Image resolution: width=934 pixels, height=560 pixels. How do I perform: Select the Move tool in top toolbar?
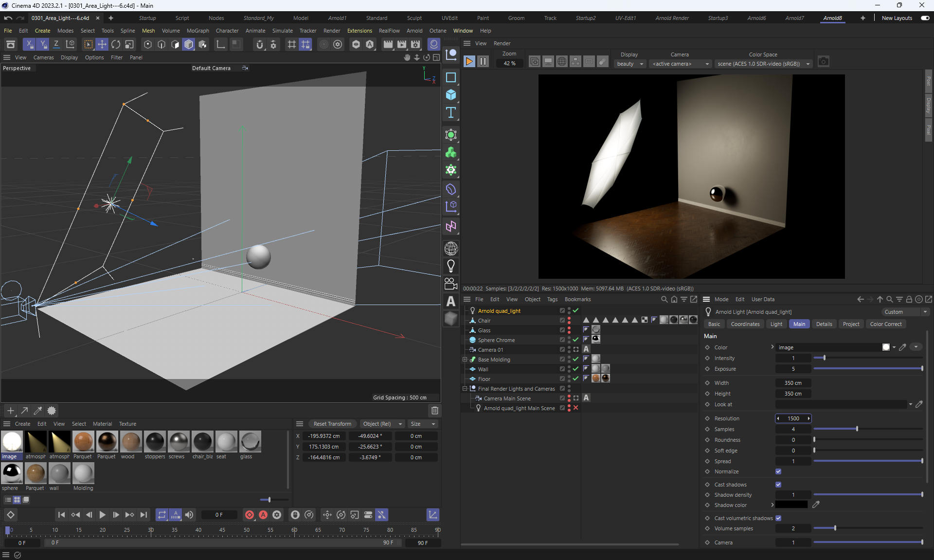coord(102,44)
